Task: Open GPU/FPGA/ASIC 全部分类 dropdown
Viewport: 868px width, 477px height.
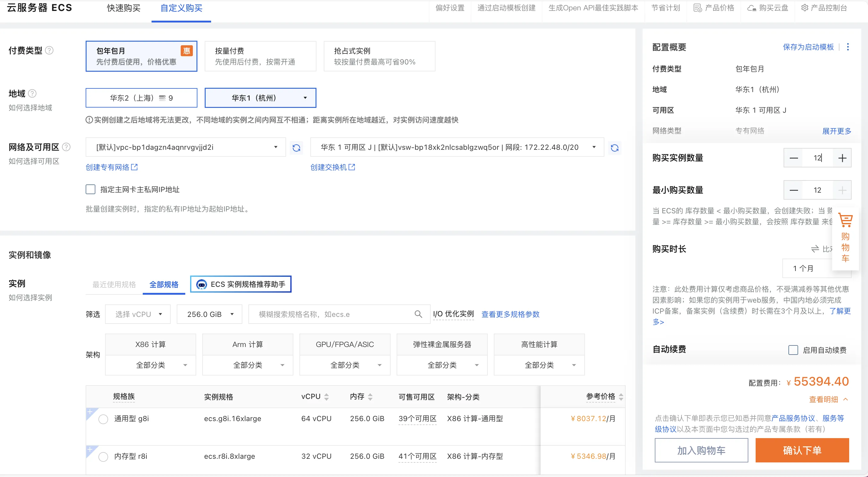Action: (345, 365)
